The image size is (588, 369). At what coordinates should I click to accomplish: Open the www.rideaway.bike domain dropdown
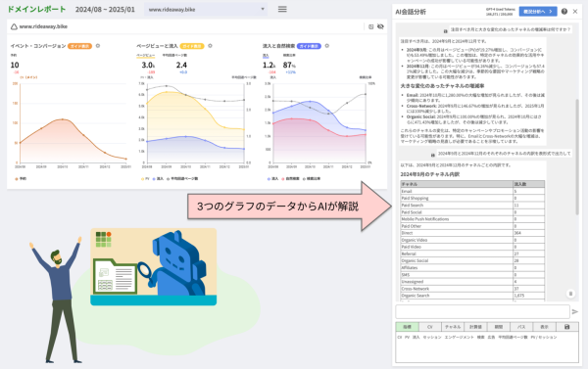pos(206,10)
